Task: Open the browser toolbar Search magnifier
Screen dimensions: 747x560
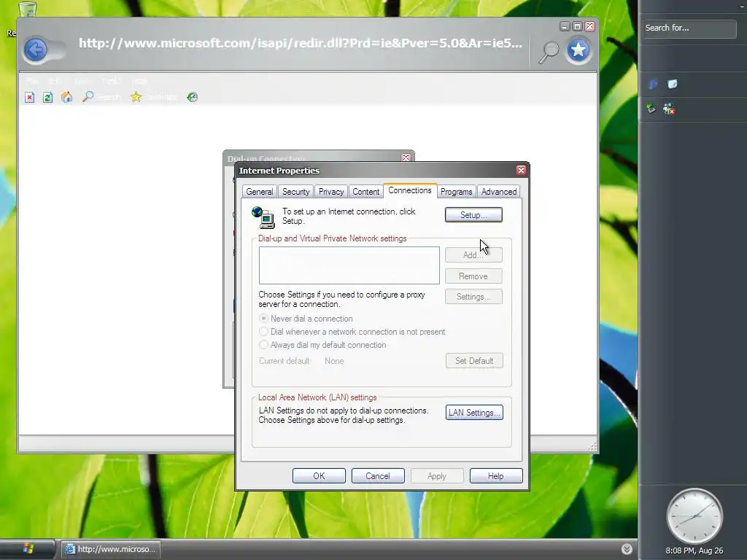Action: point(88,97)
